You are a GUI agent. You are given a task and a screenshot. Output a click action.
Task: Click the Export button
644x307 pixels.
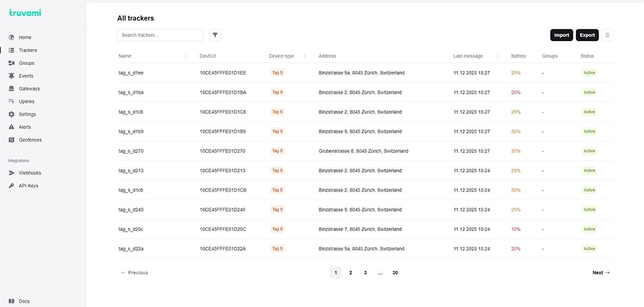pos(587,35)
